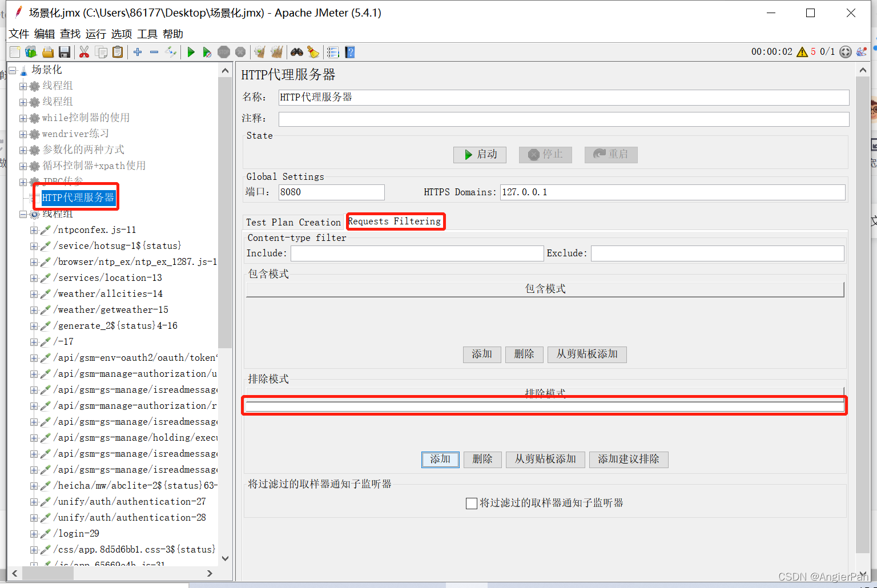Collapse the 场景化 root tree node

pos(13,71)
